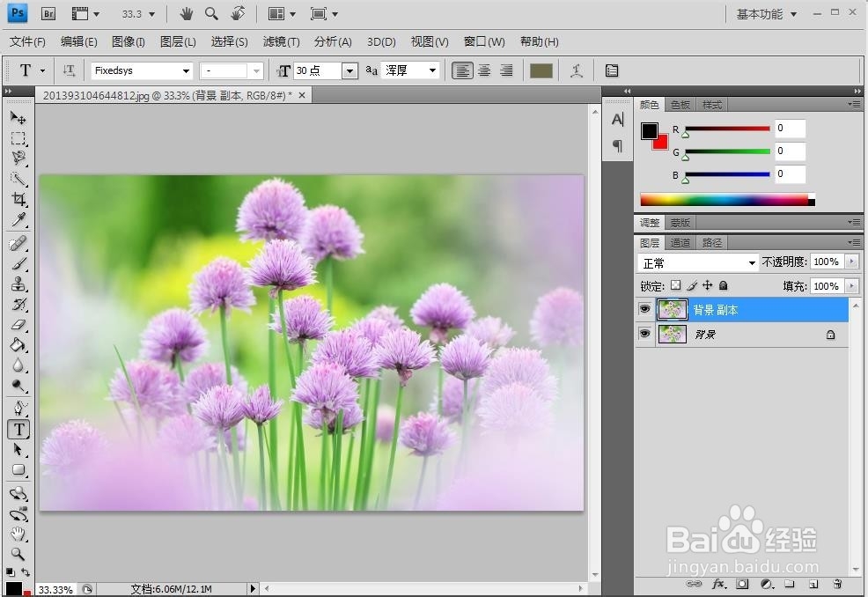Viewport: 868px width, 597px height.
Task: Open the 滤镜(T) menu
Action: 281,41
